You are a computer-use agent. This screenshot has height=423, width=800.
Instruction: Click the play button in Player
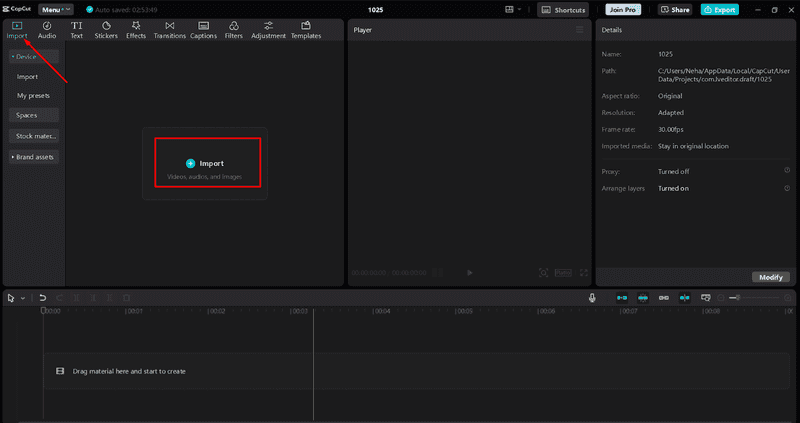469,273
